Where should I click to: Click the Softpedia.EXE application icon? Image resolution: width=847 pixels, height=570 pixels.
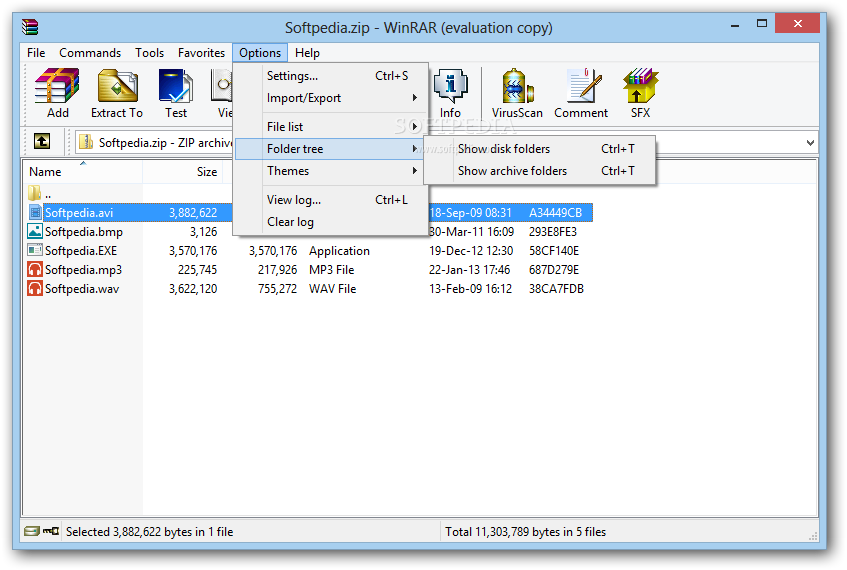(35, 250)
